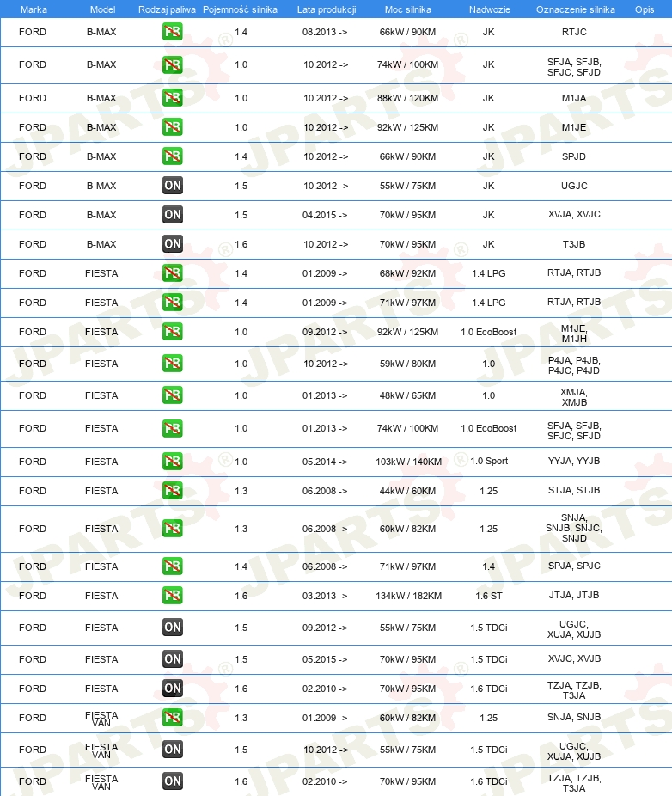Click the Opis column header

(x=645, y=9)
